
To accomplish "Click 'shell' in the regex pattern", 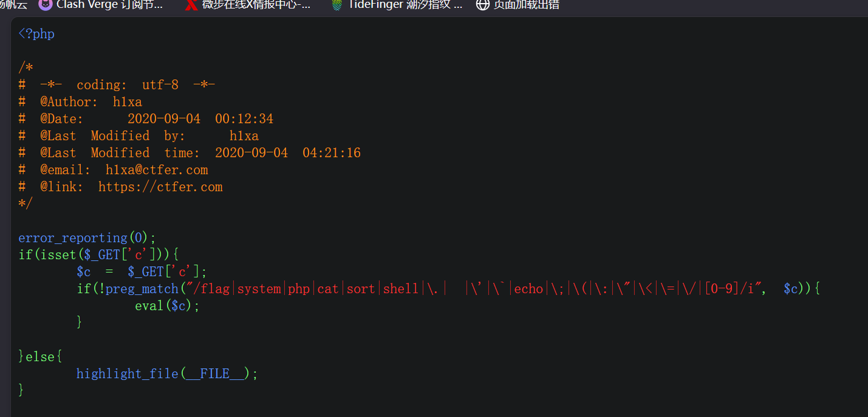I will point(401,289).
